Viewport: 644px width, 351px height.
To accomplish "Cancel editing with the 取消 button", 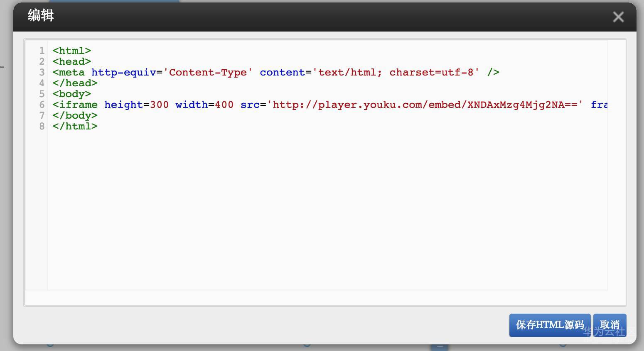I will click(610, 325).
